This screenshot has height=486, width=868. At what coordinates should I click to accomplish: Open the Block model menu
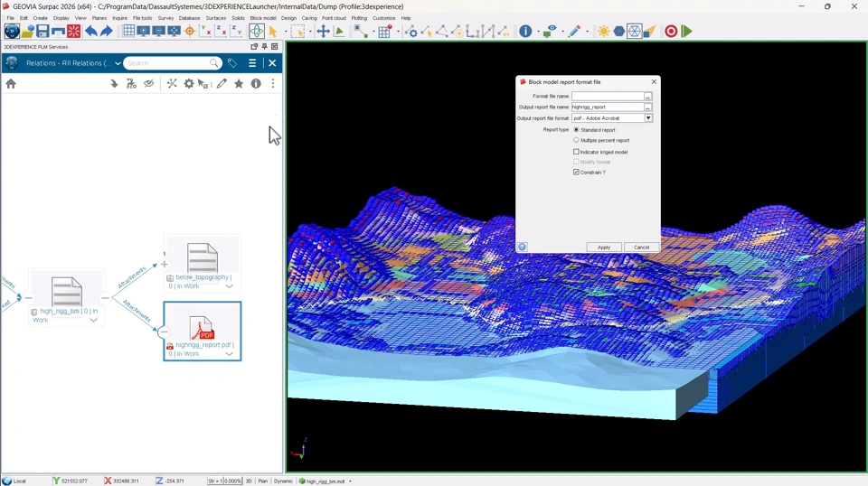point(263,18)
